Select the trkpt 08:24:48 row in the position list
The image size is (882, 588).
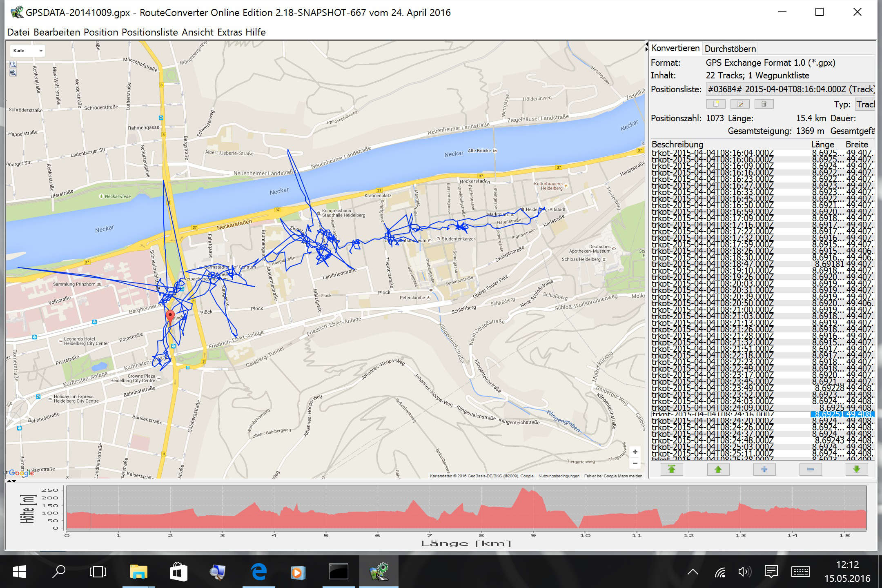click(713, 440)
